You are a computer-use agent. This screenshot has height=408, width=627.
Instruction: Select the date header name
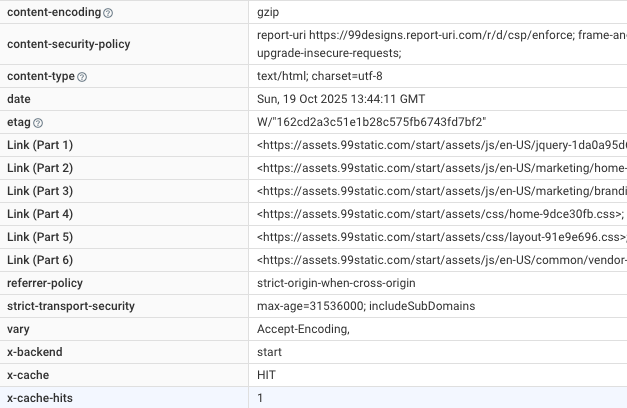[19, 99]
